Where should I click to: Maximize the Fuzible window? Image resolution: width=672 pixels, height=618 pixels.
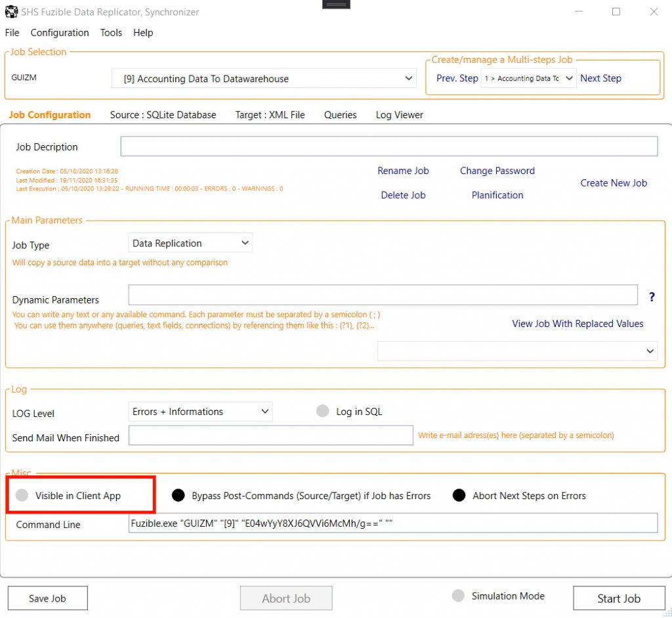point(616,12)
